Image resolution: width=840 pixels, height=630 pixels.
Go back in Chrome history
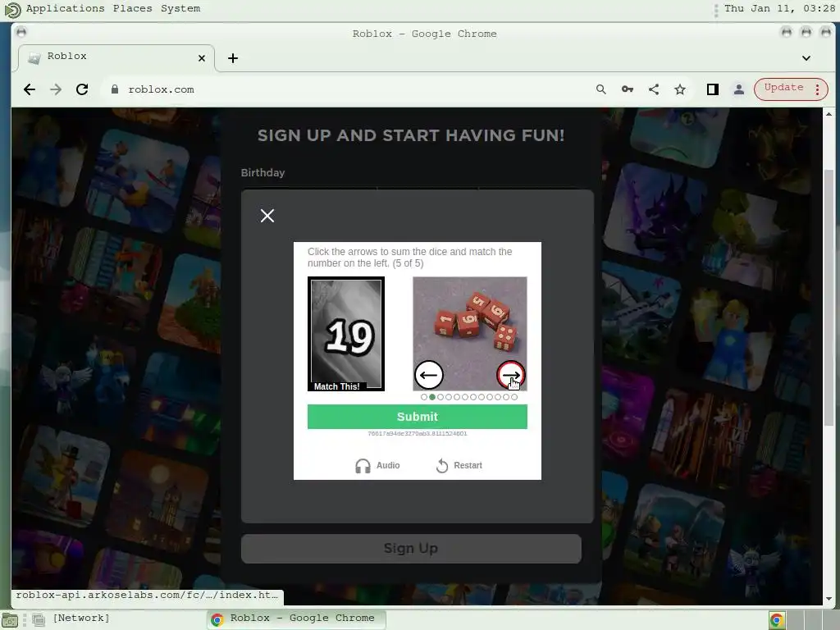[30, 89]
